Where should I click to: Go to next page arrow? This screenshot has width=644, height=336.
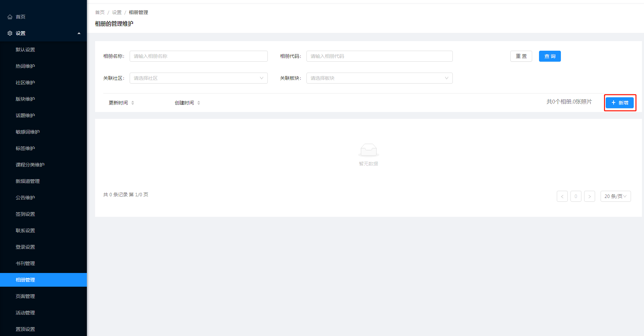click(590, 196)
